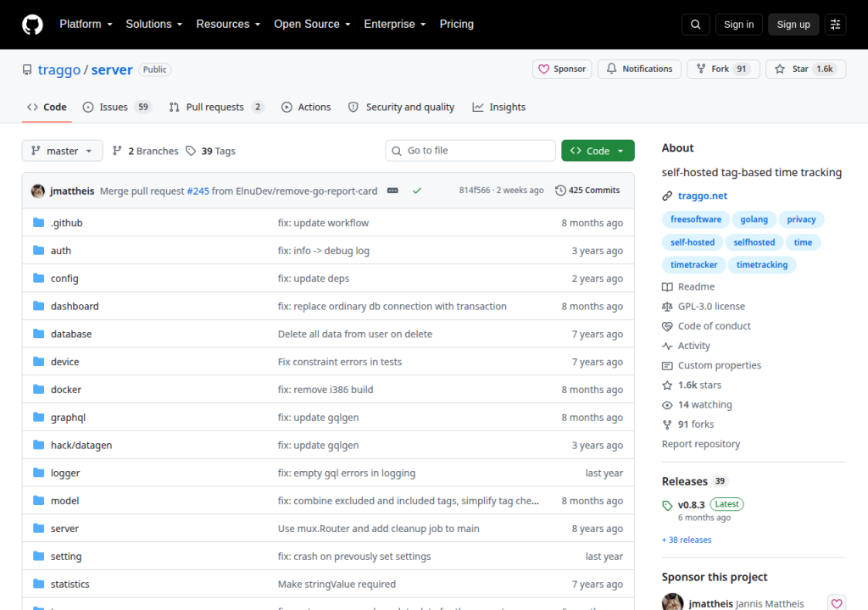The width and height of the screenshot is (868, 610).
Task: Open the setting folder
Action: click(66, 557)
